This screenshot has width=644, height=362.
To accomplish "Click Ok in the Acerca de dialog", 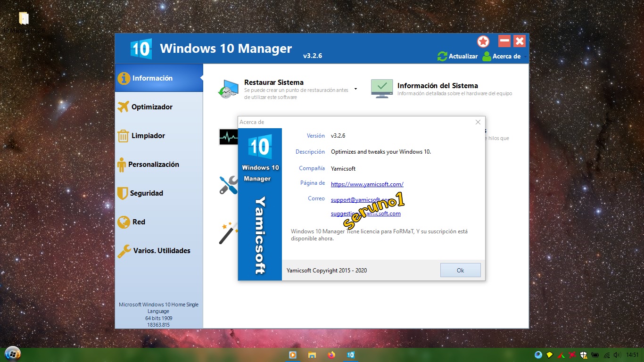I will point(461,270).
